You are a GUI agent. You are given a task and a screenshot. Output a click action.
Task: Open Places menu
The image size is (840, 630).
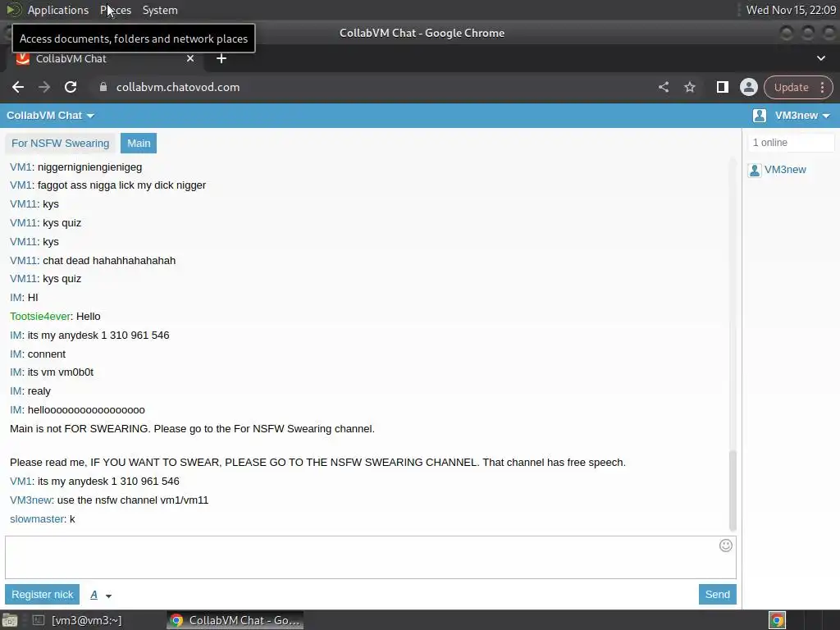point(116,10)
